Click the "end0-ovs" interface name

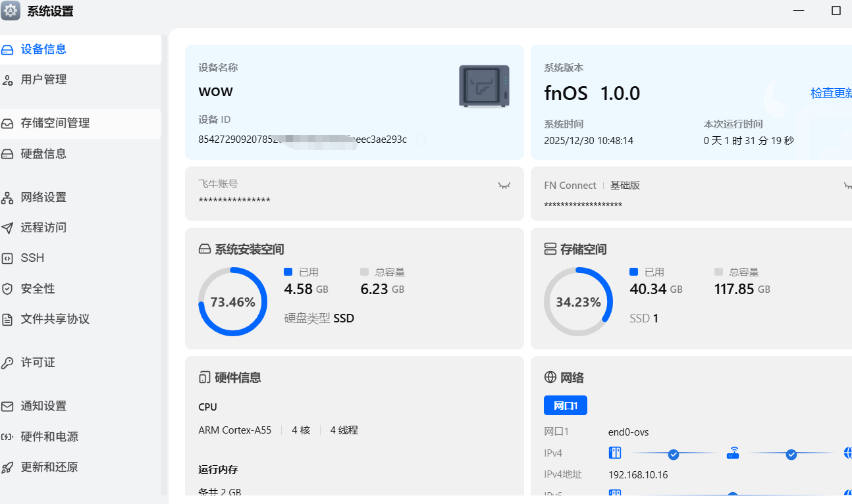pos(629,432)
